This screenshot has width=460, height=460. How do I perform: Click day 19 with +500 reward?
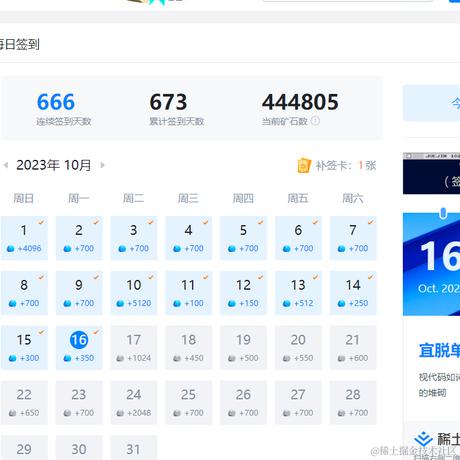[243, 348]
